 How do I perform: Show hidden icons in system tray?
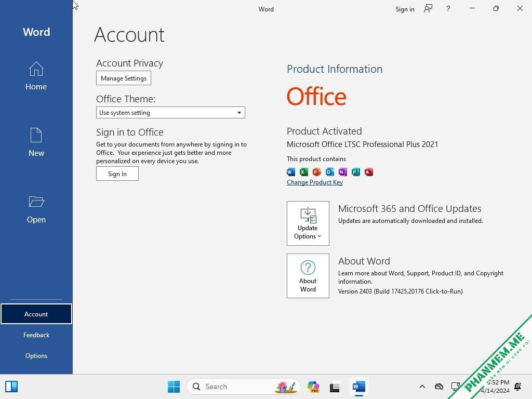click(422, 387)
